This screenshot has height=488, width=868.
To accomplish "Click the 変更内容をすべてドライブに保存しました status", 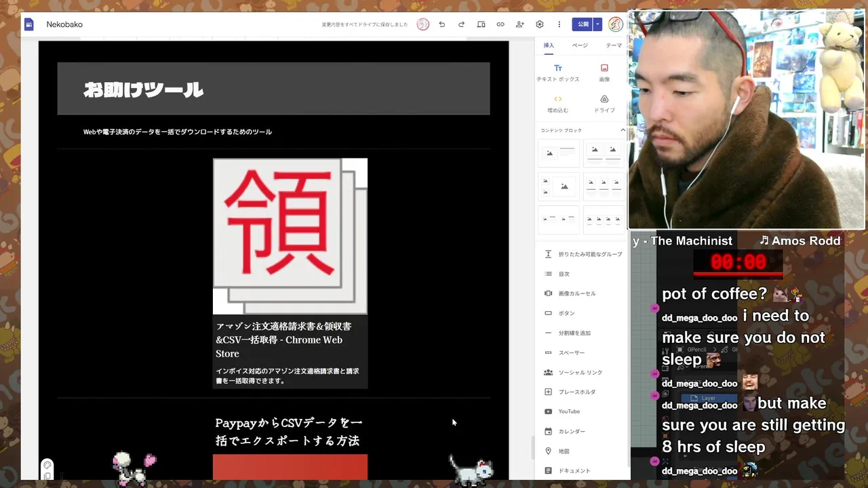I will pyautogui.click(x=365, y=24).
